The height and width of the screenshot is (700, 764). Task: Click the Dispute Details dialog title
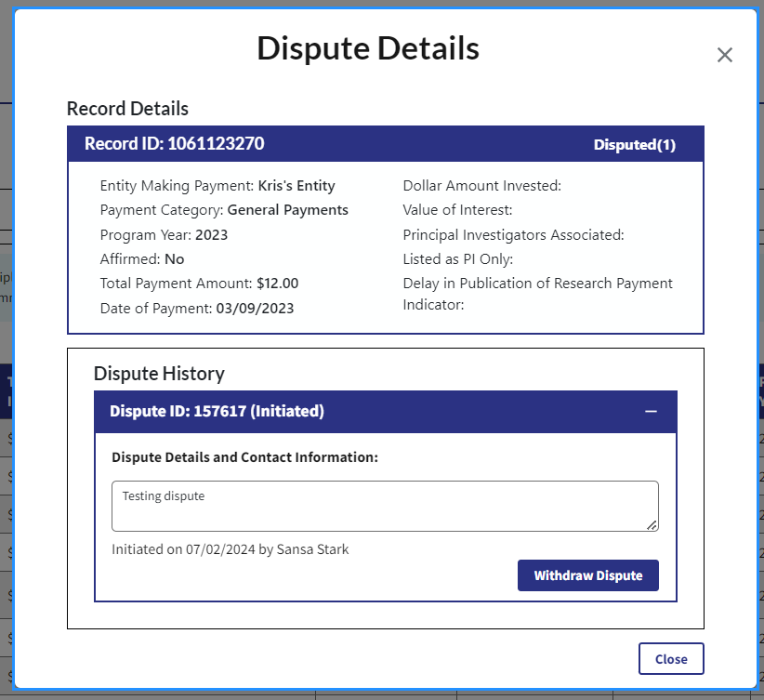[368, 48]
